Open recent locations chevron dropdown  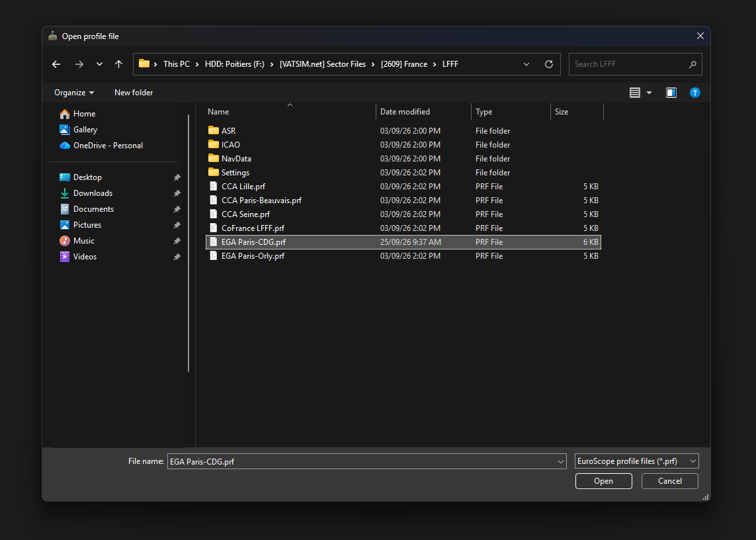[99, 64]
